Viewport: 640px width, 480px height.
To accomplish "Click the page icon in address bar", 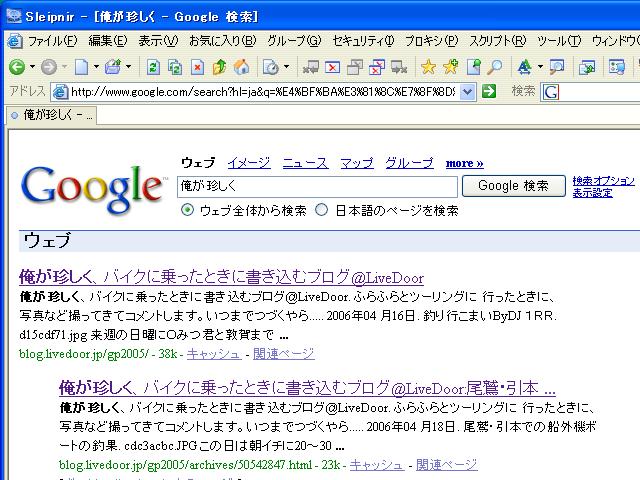I will [x=60, y=92].
